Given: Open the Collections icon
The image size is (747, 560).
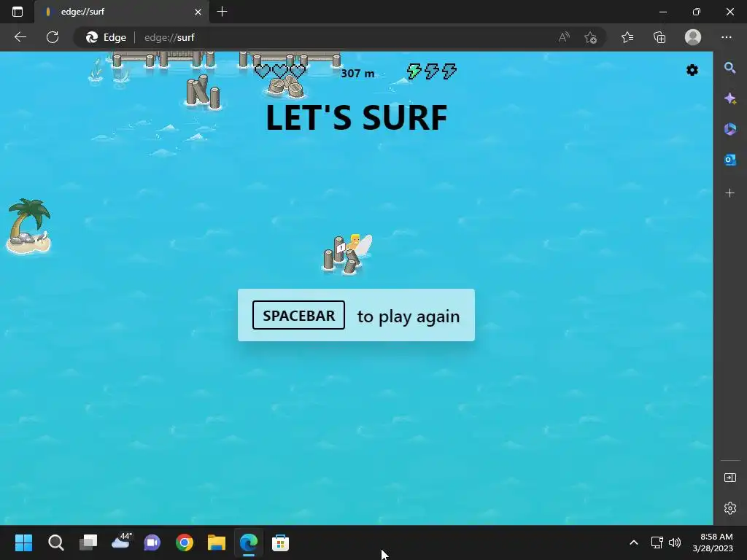Looking at the screenshot, I should tap(659, 37).
